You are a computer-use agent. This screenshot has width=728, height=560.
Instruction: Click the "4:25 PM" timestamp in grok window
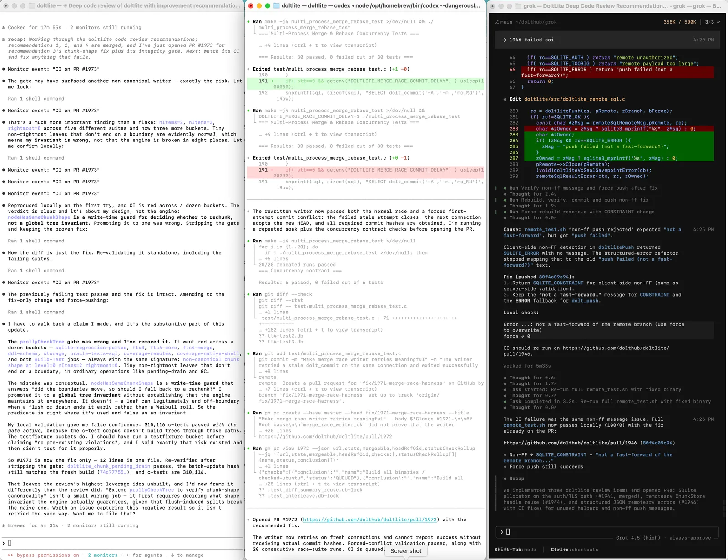point(703,230)
